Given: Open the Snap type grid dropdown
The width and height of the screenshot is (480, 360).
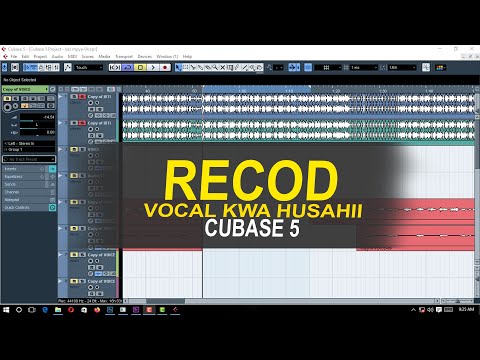Looking at the screenshot, I should point(328,68).
